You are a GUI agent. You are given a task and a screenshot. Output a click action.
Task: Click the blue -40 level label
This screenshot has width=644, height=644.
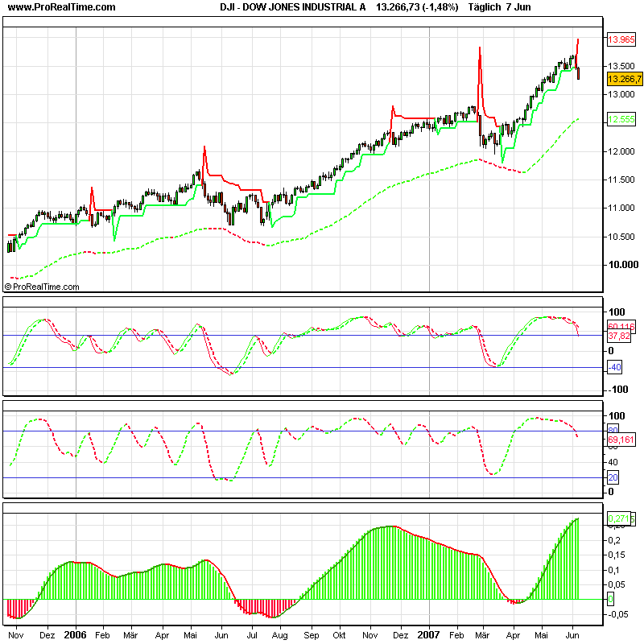coord(614,367)
